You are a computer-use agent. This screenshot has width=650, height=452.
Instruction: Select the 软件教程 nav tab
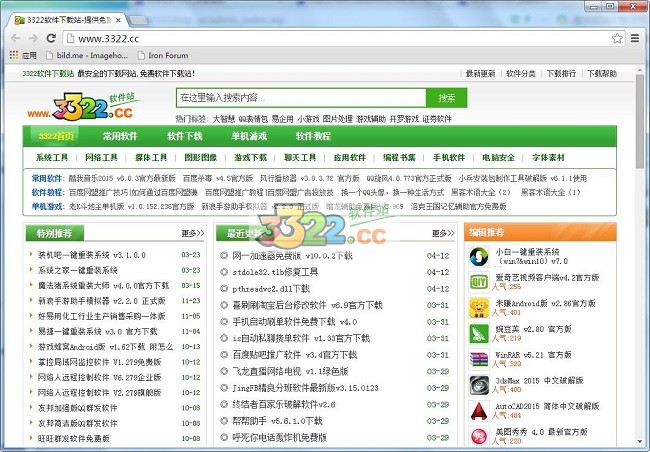click(x=313, y=136)
